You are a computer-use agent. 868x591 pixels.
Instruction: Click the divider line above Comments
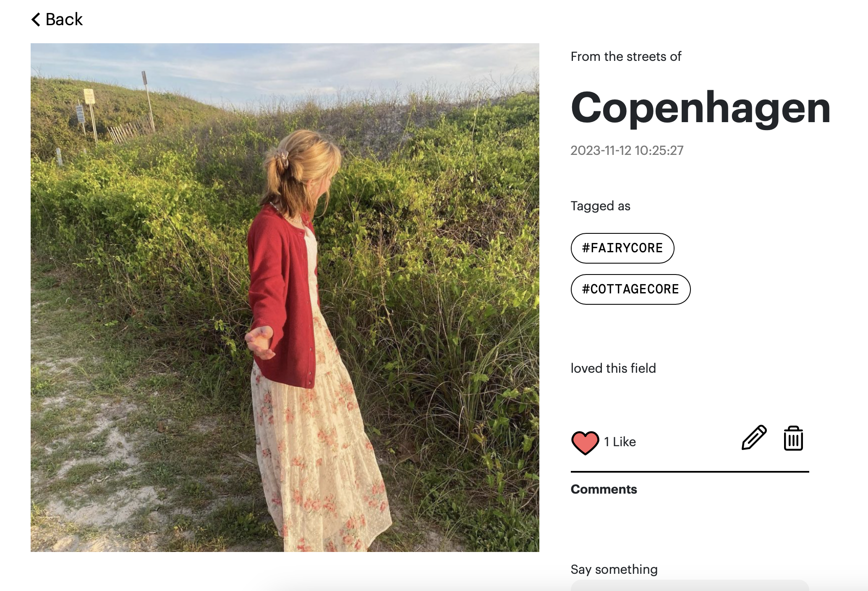coord(690,472)
